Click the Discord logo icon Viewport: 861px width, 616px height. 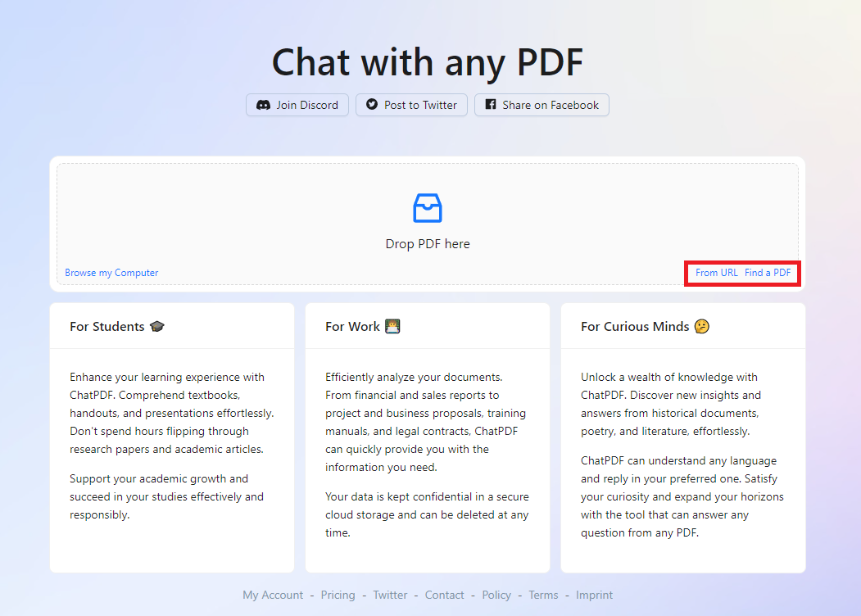[x=264, y=105]
